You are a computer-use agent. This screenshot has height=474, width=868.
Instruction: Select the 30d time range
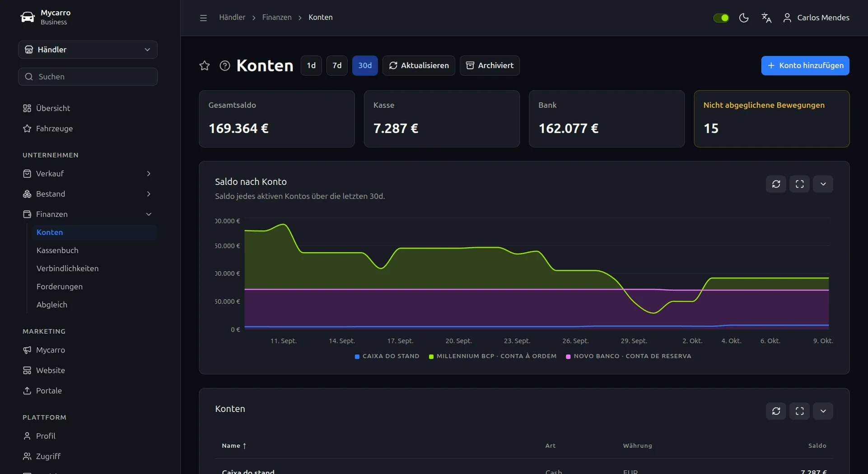365,66
